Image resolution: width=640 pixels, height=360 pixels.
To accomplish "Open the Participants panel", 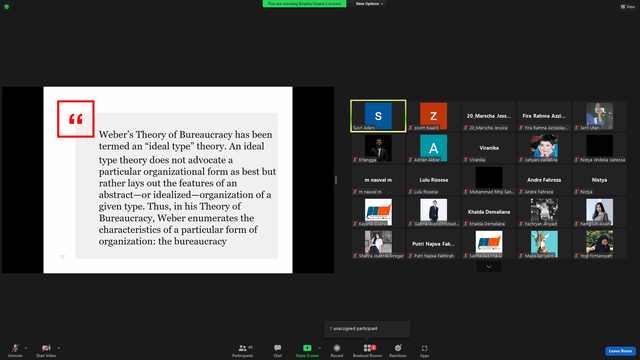I will [x=243, y=351].
